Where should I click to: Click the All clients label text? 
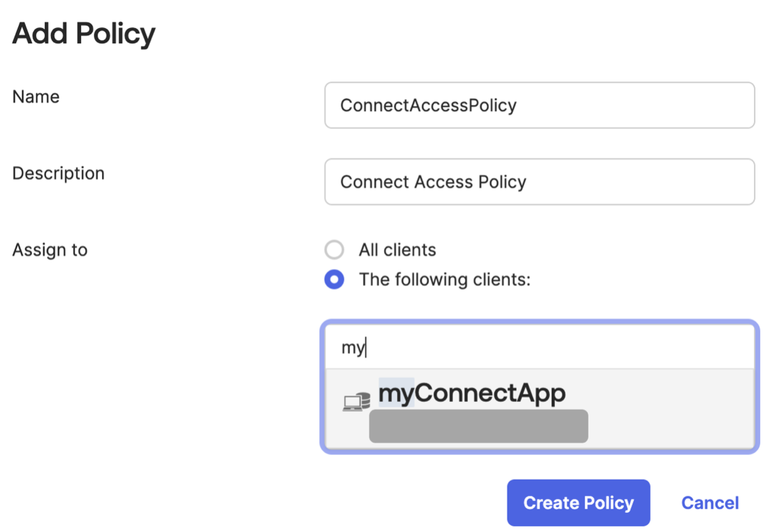[x=397, y=250]
